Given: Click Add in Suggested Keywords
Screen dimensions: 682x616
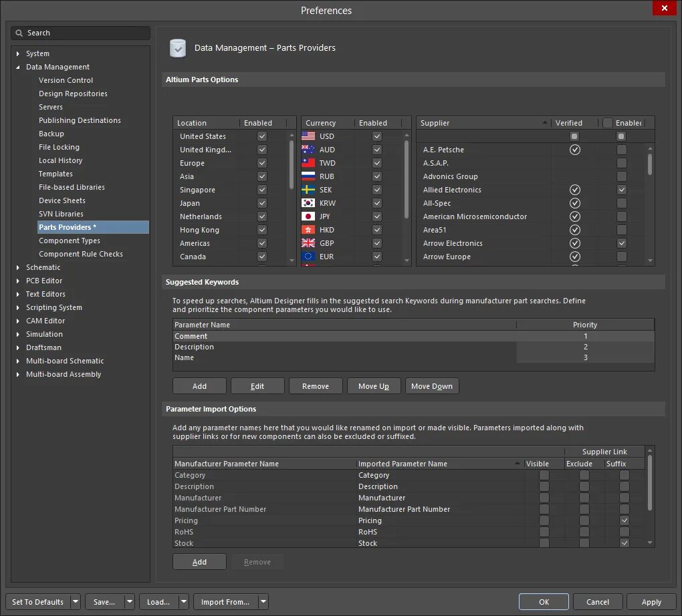Looking at the screenshot, I should click(199, 386).
